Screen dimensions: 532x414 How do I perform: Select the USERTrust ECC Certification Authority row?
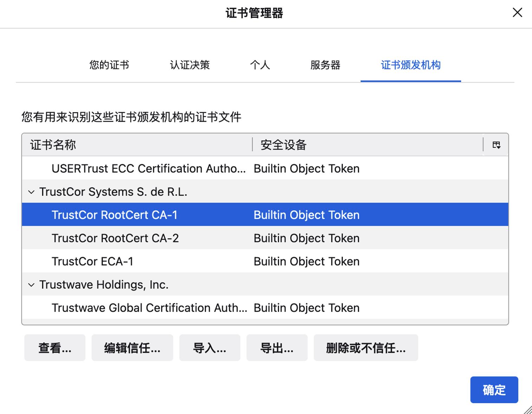click(x=265, y=168)
